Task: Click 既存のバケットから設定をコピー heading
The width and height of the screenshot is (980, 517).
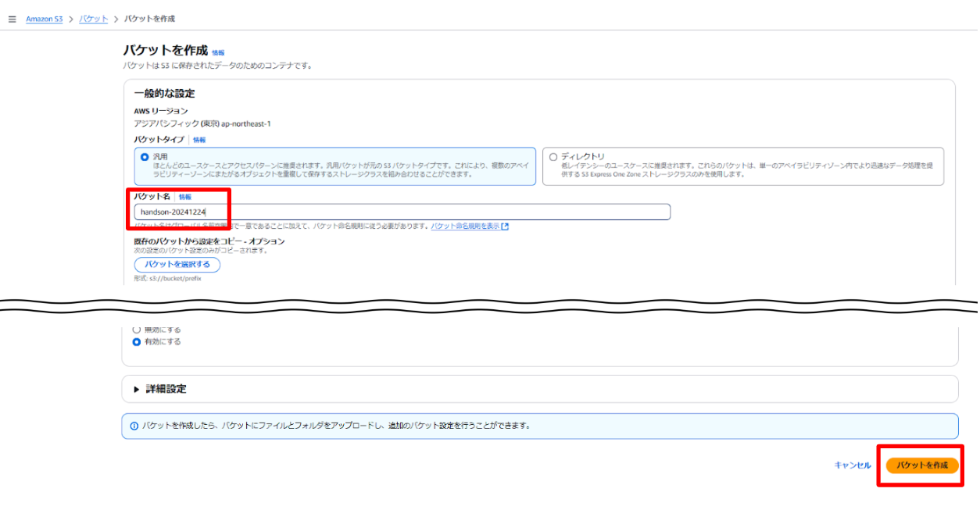Action: [x=209, y=241]
